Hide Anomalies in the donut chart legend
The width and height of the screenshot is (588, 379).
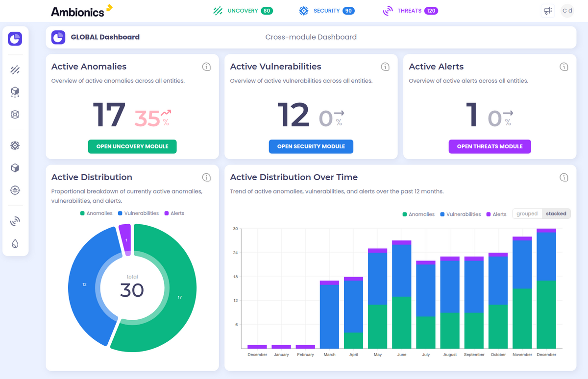97,213
